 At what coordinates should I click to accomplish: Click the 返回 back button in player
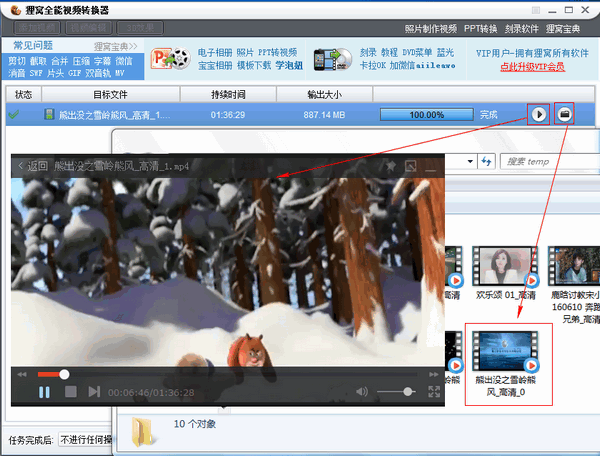click(33, 166)
